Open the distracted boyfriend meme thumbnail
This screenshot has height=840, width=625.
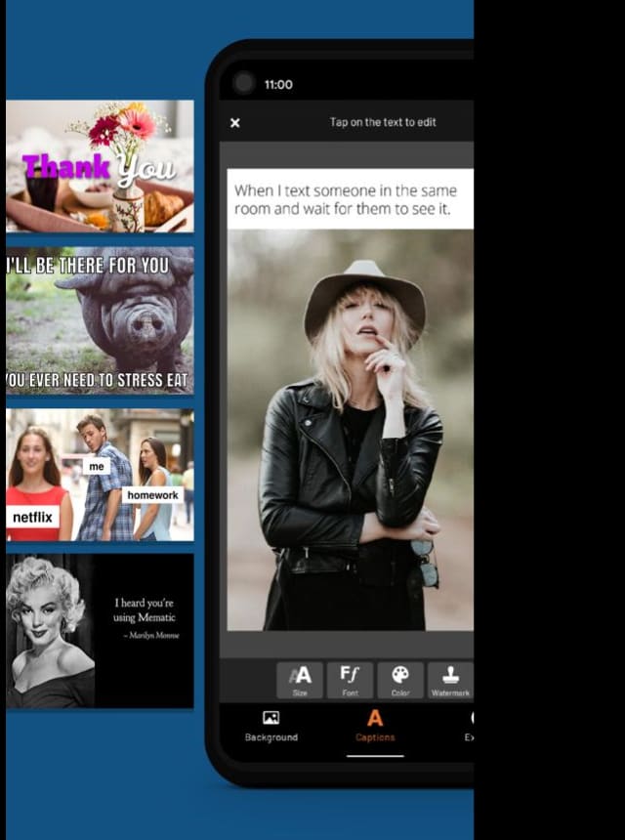[x=100, y=475]
